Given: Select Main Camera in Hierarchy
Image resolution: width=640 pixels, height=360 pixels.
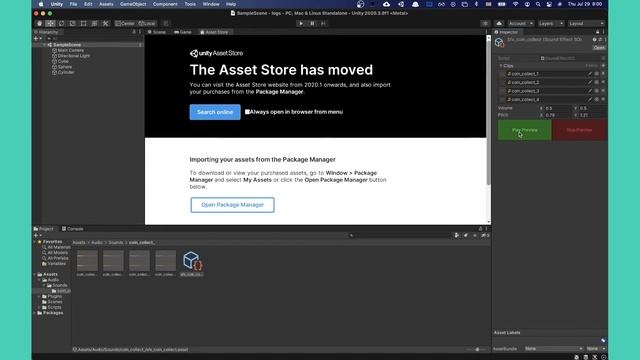Looking at the screenshot, I should point(71,50).
